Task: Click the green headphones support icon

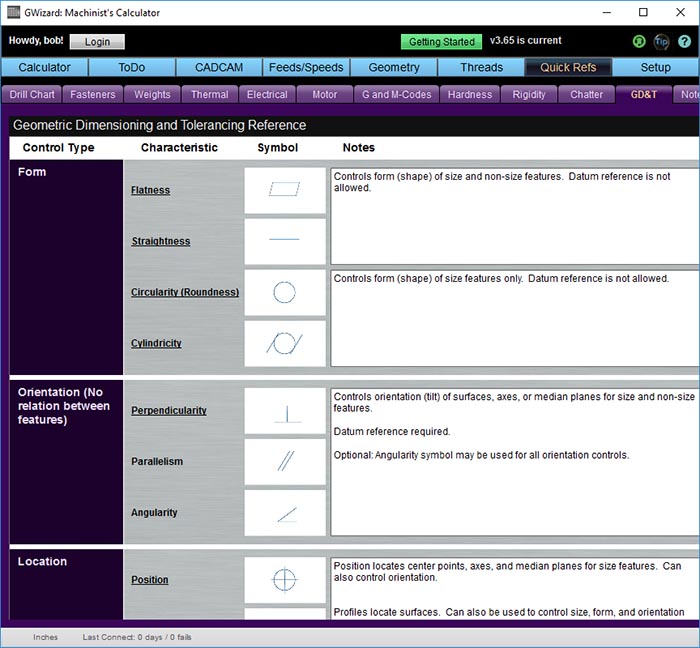Action: (x=640, y=42)
